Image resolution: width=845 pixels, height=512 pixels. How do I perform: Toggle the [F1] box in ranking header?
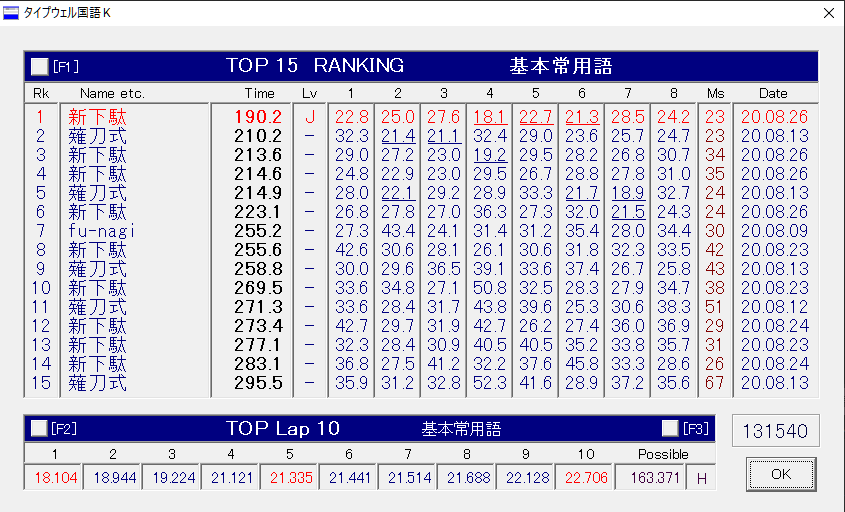click(x=39, y=66)
